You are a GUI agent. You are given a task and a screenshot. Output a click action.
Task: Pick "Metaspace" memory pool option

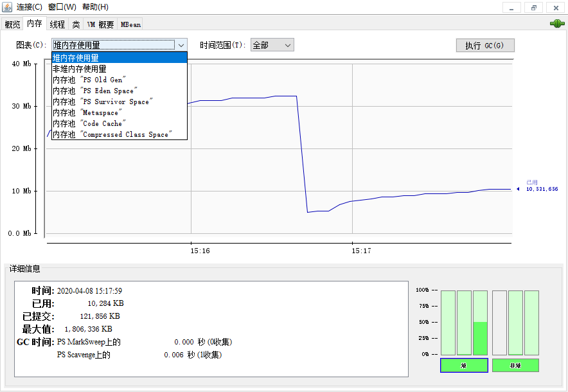click(87, 112)
